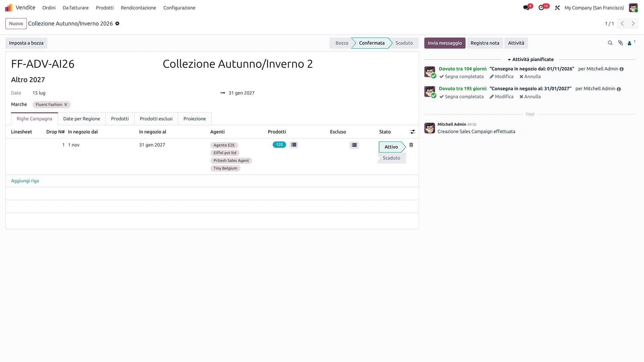Screen dimensions: 644x362
Task: Click the Eiffel pvt ltd agent tag
Action: click(x=225, y=153)
